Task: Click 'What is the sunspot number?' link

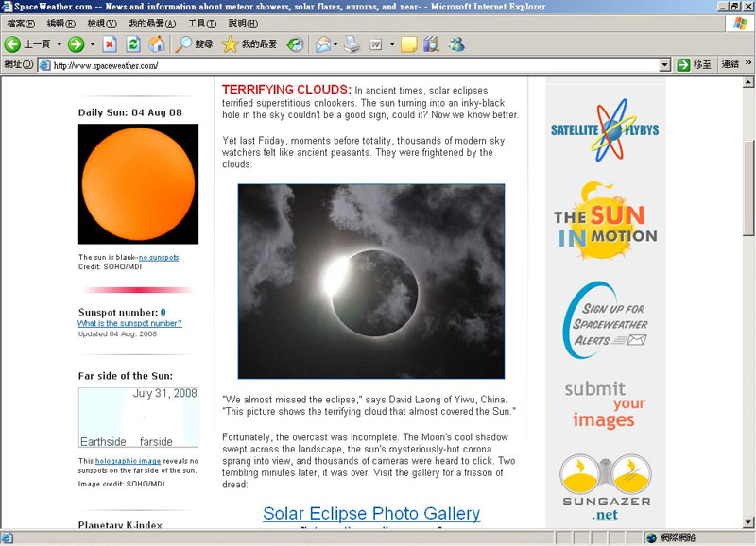Action: coord(129,323)
